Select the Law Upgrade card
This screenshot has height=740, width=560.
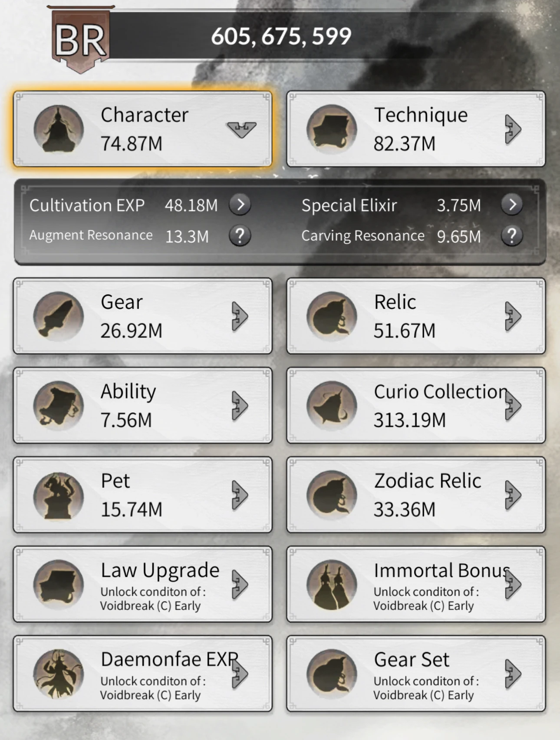142,585
